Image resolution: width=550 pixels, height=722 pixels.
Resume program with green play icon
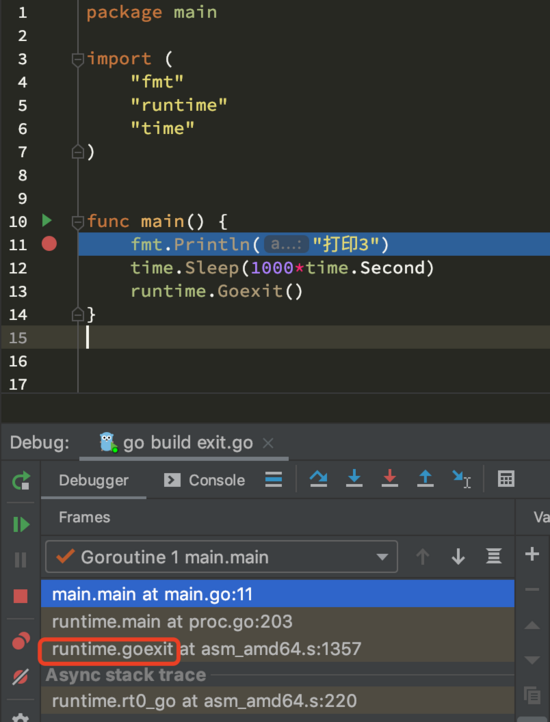[x=21, y=524]
